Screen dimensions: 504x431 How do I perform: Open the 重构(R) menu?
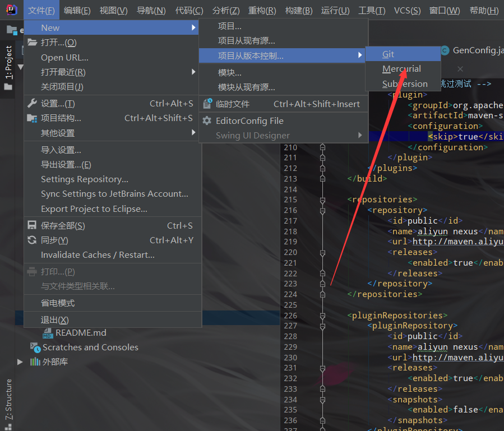(262, 11)
